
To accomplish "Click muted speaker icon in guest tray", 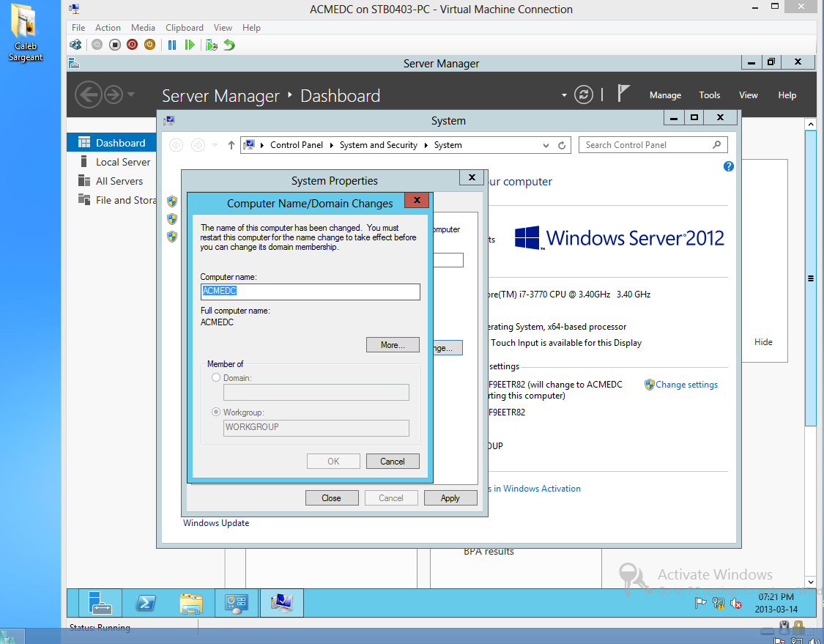I will (x=735, y=604).
